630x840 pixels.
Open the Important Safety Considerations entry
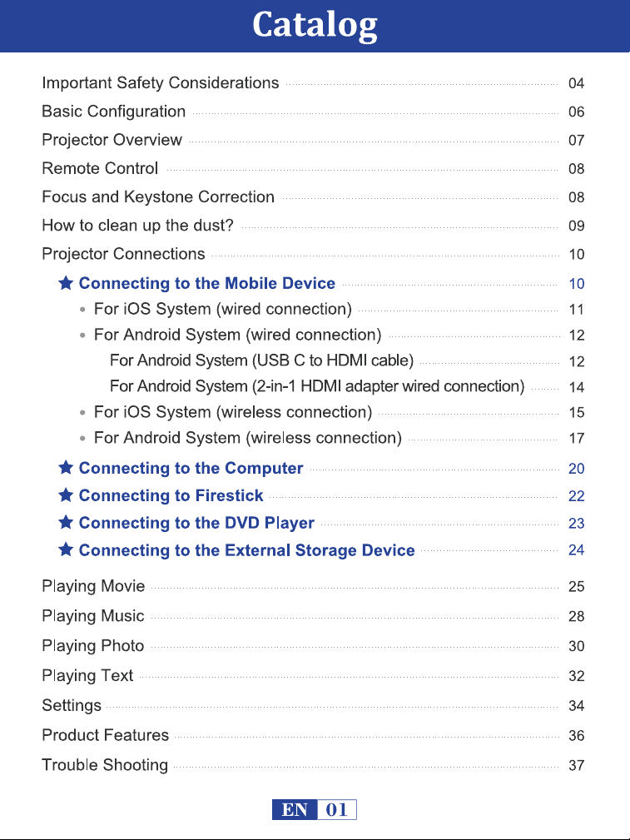coord(160,83)
